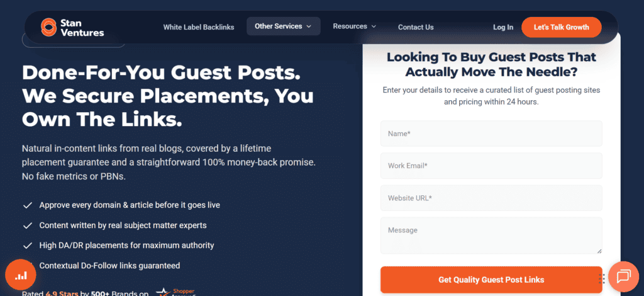Click 'Content written by real subject matter experts'
644x296 pixels.
pyautogui.click(x=123, y=225)
